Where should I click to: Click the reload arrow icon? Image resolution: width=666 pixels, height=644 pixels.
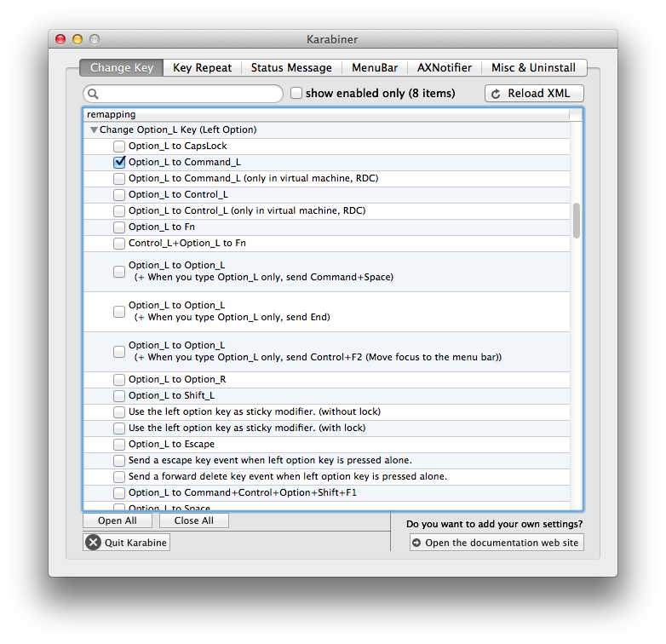[496, 94]
